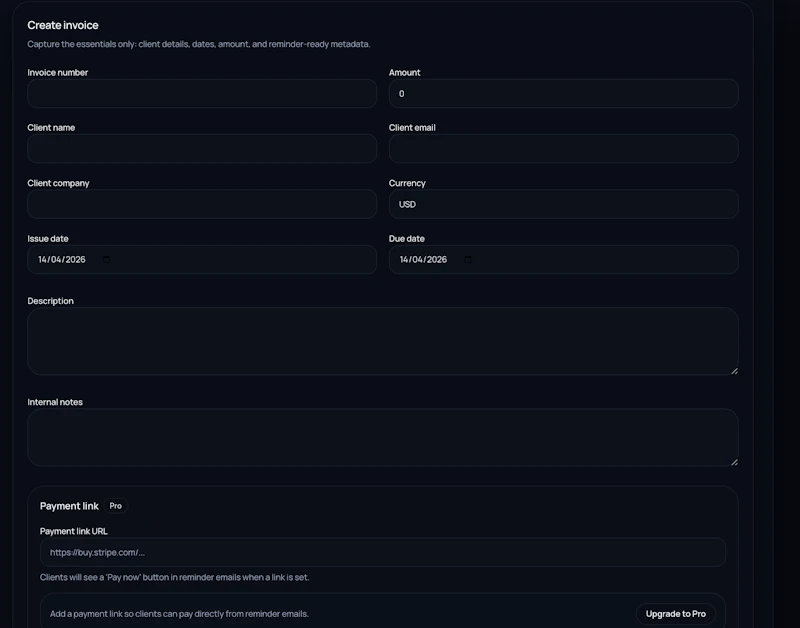Open the Currency selector showing USD

click(562, 204)
